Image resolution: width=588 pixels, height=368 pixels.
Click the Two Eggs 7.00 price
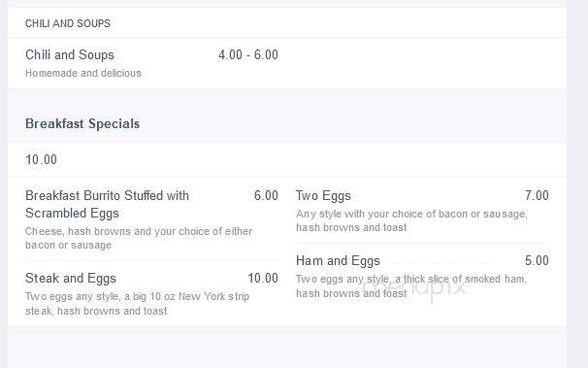[537, 195]
